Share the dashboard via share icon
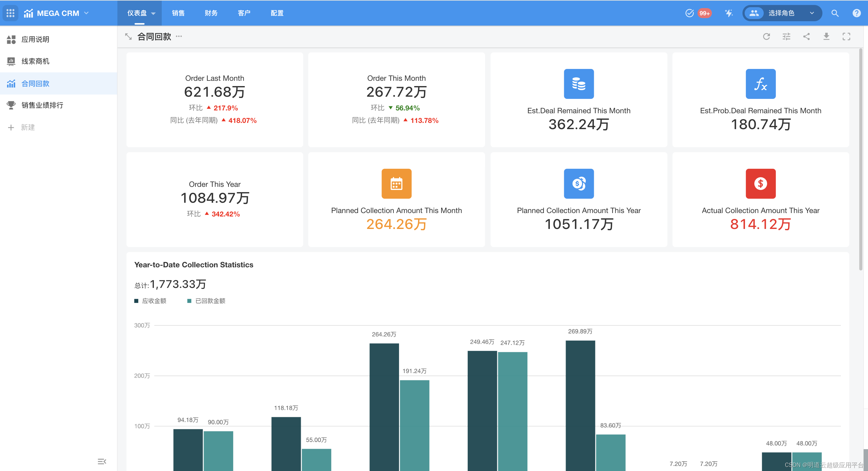Viewport: 868px width, 471px height. [x=806, y=36]
